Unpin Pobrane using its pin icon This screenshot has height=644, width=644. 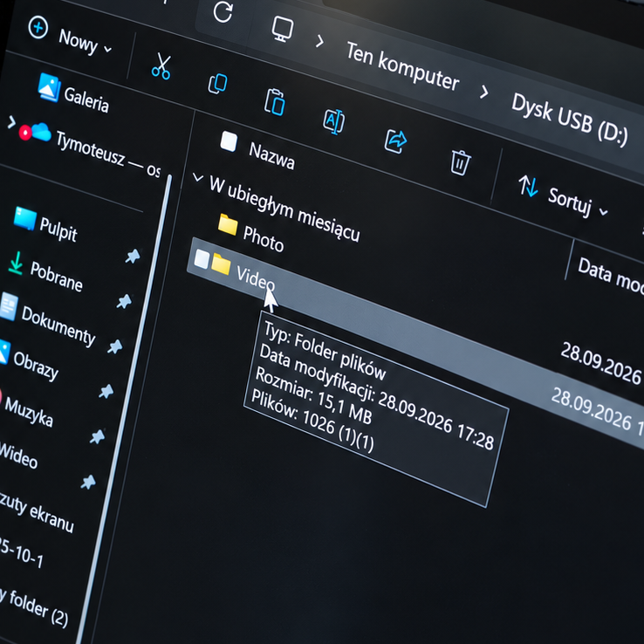click(124, 301)
